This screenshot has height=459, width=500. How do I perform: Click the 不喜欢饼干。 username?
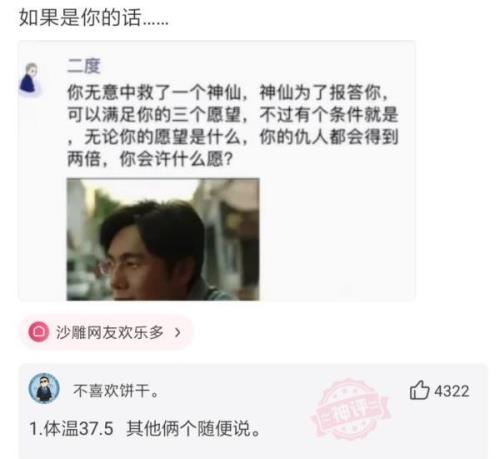(x=116, y=390)
